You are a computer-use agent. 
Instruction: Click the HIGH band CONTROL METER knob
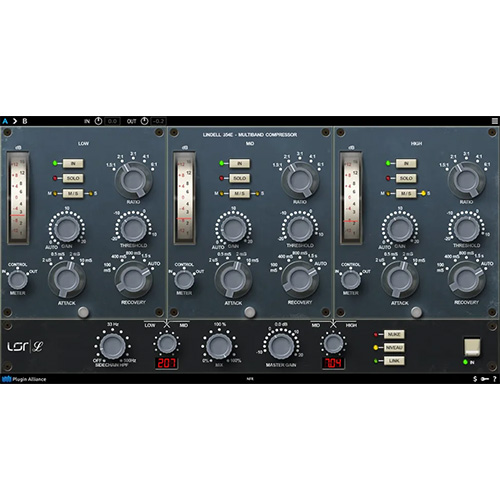click(350, 280)
